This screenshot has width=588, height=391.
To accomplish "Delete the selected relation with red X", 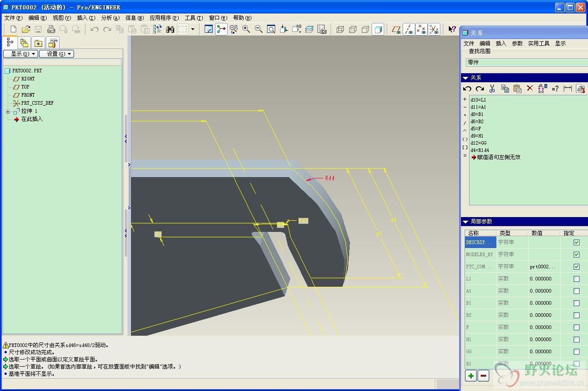I will pos(530,89).
